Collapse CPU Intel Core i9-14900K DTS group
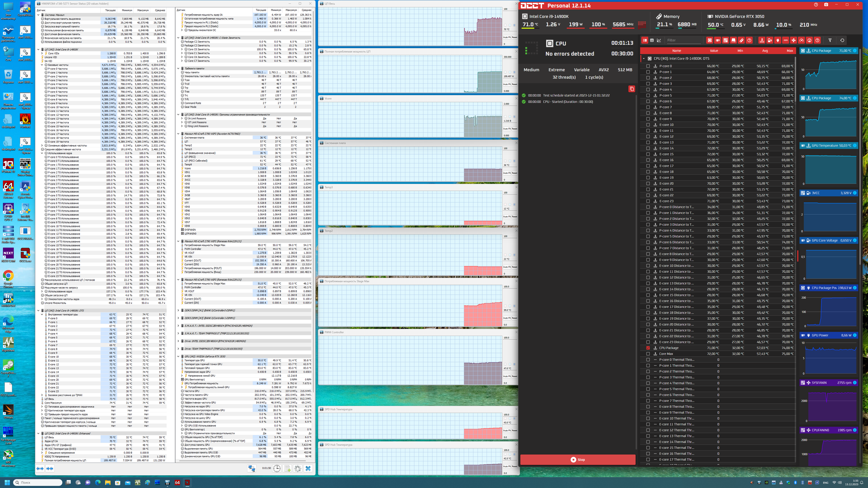868x488 pixels. pyautogui.click(x=643, y=59)
